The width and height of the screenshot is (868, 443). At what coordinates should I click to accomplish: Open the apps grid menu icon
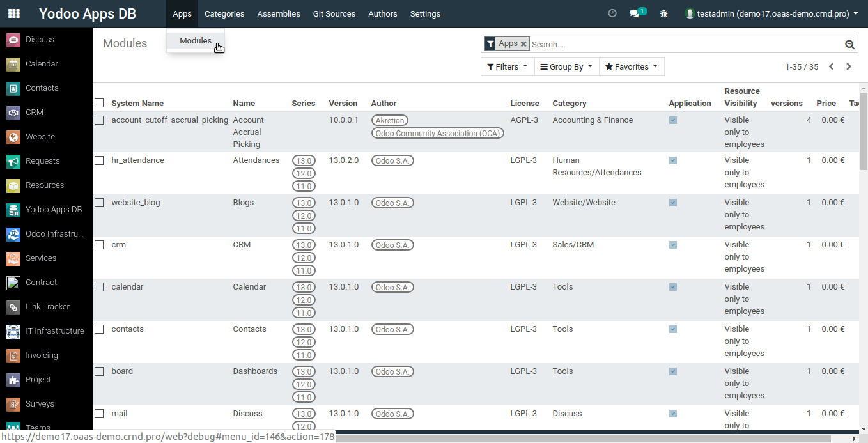click(14, 13)
